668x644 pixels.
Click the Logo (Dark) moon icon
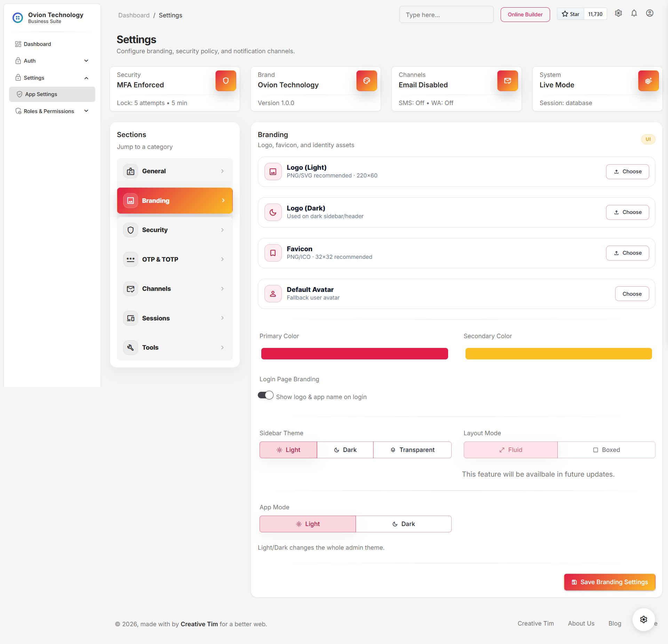(x=273, y=212)
